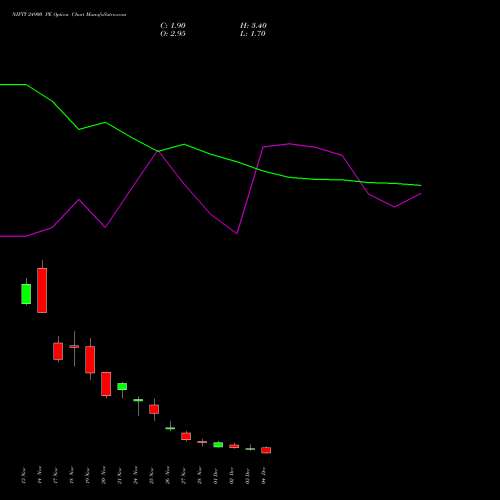The image size is (500, 500).
Task: Click the open value 'O: 2.95'
Action: point(173,34)
